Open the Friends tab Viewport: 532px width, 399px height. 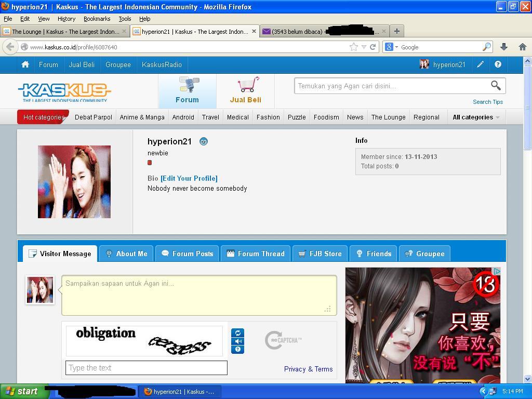(x=374, y=254)
